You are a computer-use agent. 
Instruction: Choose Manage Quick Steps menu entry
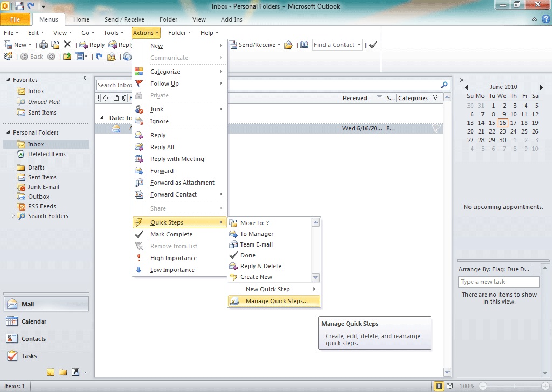[x=276, y=301]
